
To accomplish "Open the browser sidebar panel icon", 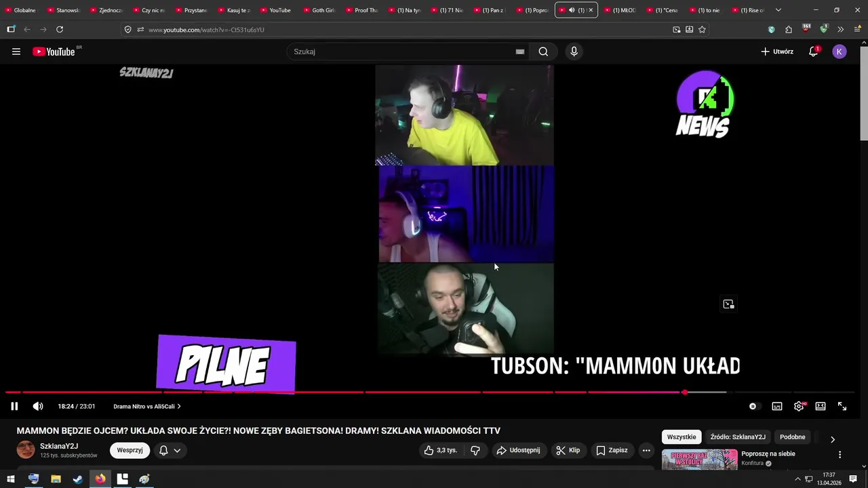I will [x=11, y=29].
